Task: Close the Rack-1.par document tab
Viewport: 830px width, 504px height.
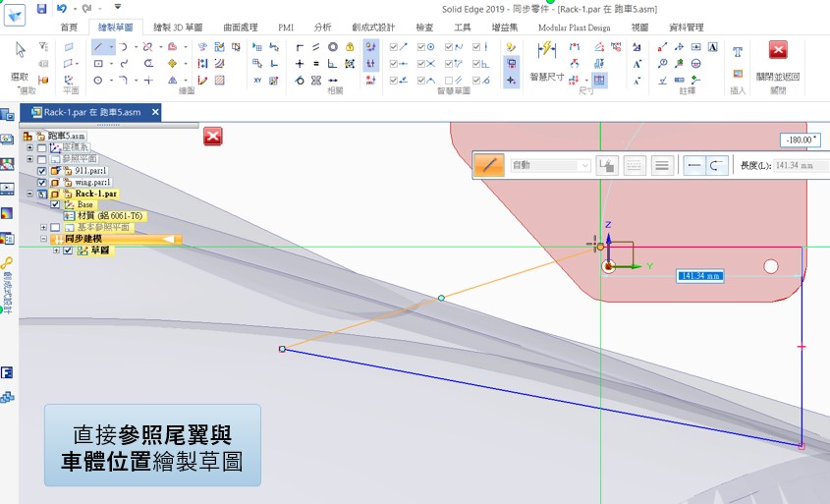Action: click(x=155, y=112)
